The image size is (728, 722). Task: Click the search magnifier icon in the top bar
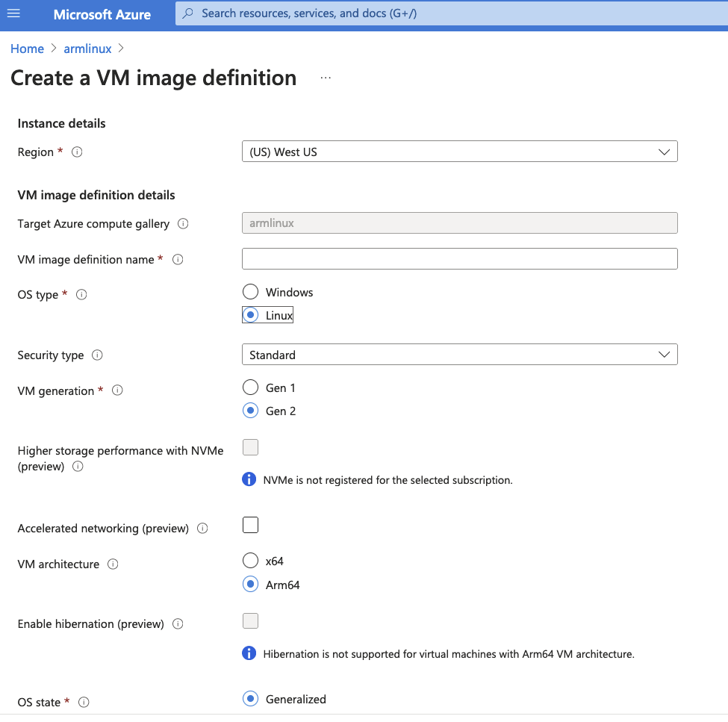(x=188, y=13)
